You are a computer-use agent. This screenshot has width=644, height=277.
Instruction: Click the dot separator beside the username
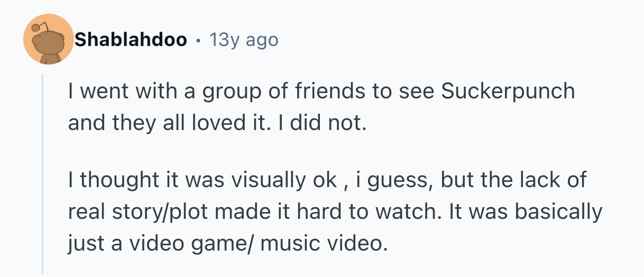click(198, 40)
